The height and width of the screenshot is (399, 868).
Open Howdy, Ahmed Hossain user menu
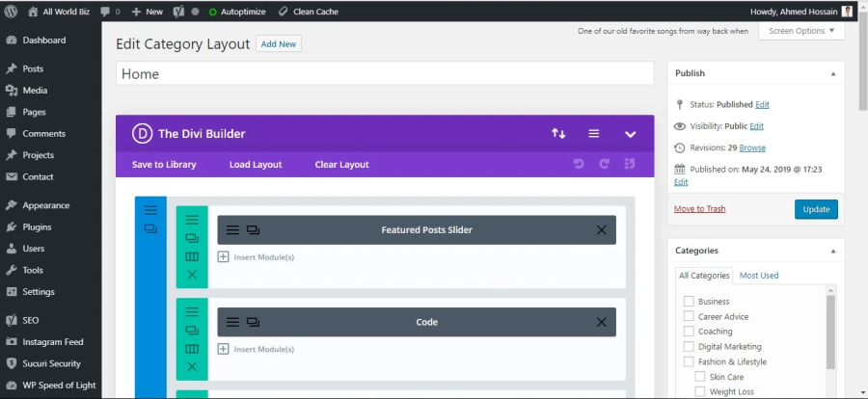pos(801,11)
